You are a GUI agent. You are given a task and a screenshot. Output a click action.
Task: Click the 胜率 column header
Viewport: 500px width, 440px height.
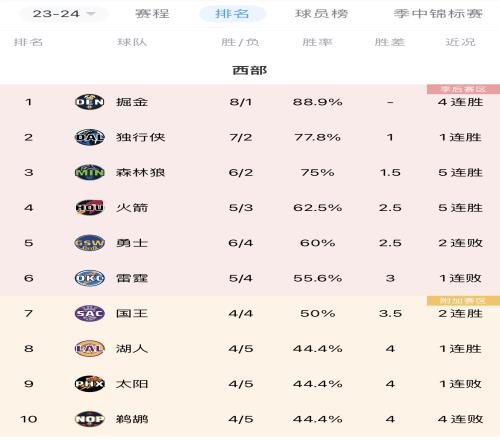[317, 42]
